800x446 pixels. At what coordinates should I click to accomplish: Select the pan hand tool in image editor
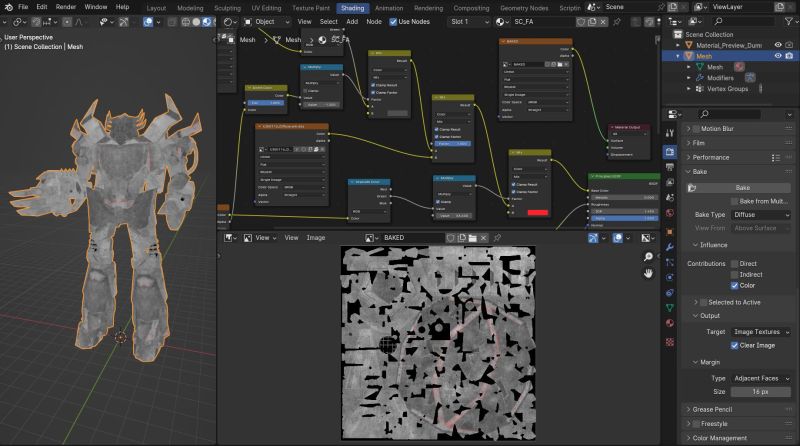(648, 274)
